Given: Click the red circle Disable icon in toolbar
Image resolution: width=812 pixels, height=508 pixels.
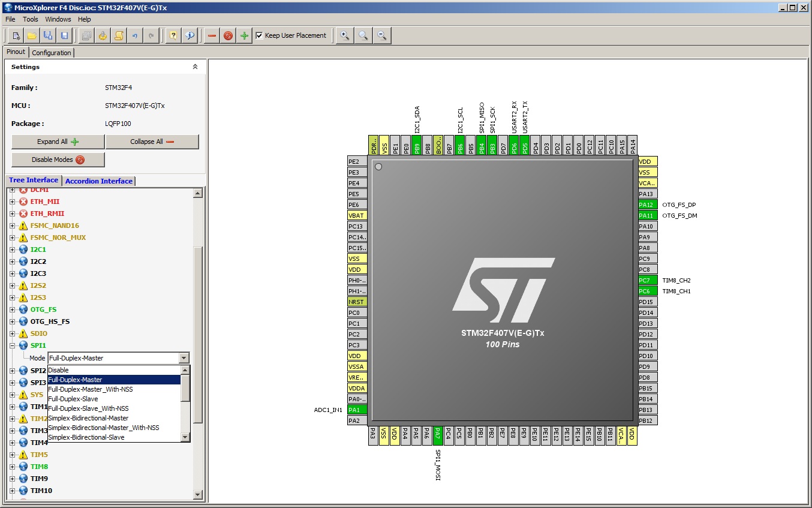Looking at the screenshot, I should tap(228, 36).
